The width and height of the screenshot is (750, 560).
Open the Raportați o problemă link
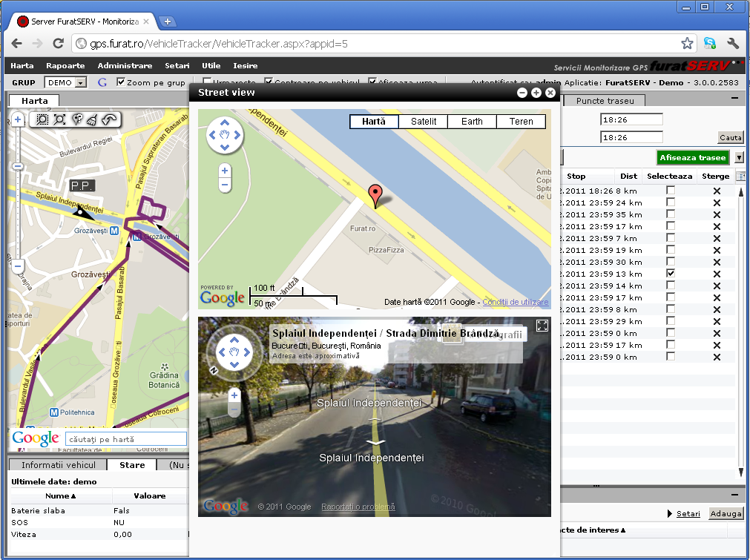tap(358, 507)
